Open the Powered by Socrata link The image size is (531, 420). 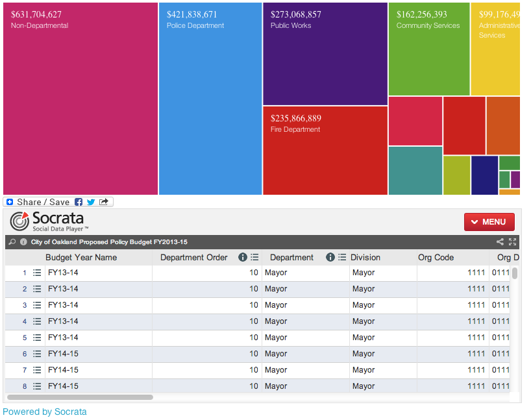tap(45, 412)
